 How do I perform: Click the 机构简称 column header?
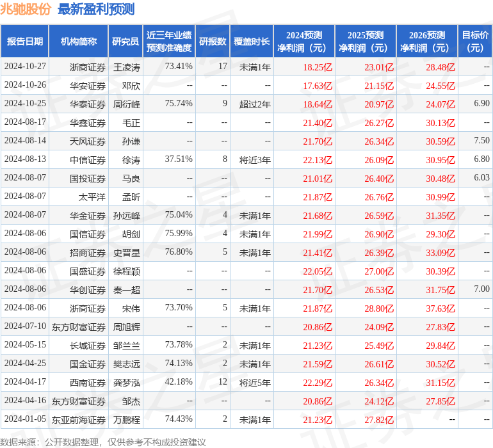point(79,41)
